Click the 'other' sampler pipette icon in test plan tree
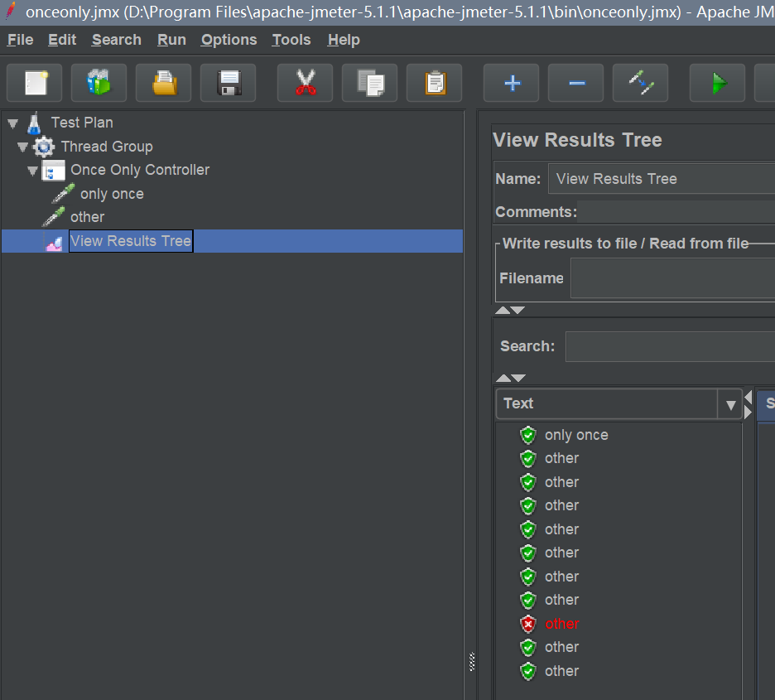The height and width of the screenshot is (700, 775). coord(53,217)
